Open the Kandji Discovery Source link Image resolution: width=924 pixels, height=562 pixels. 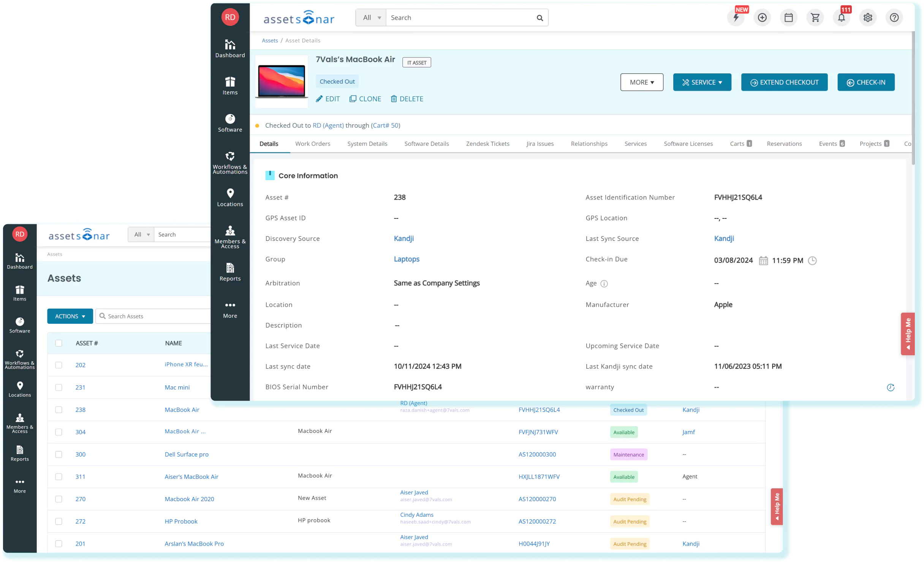pyautogui.click(x=403, y=239)
